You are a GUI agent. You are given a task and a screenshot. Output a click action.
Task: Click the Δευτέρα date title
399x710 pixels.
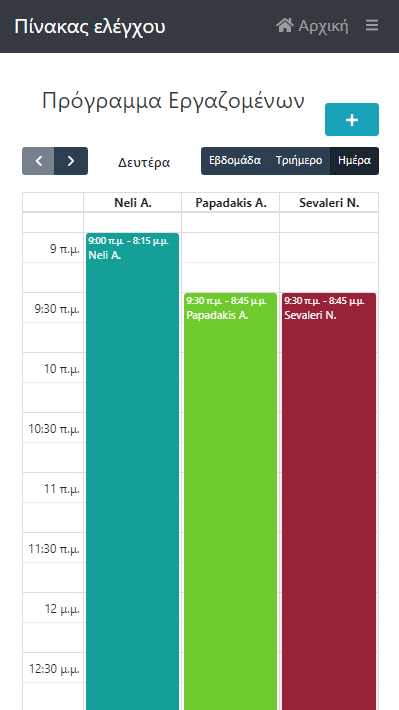click(144, 162)
